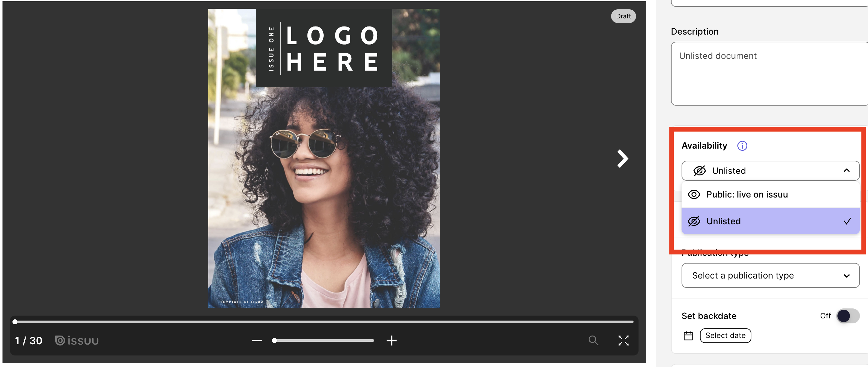Screen dimensions: 868x367
Task: Collapse the Availability dropdown showing Unlisted
Action: (770, 171)
